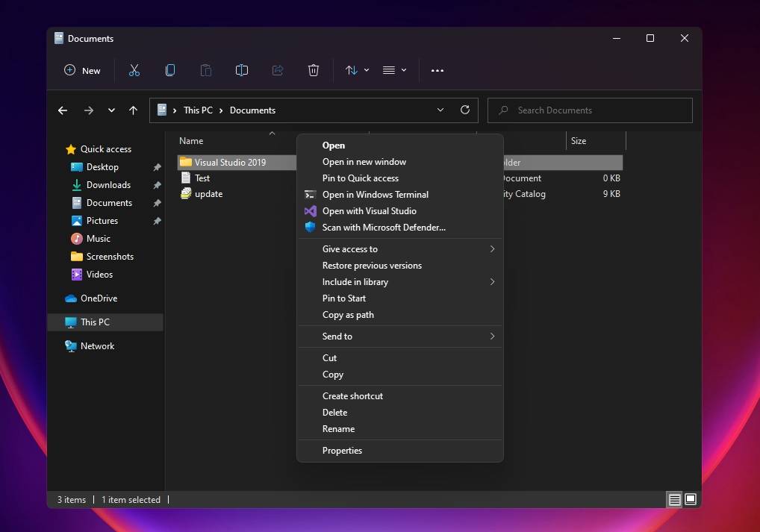
Task: Select the Rename icon in the toolbar
Action: (242, 70)
